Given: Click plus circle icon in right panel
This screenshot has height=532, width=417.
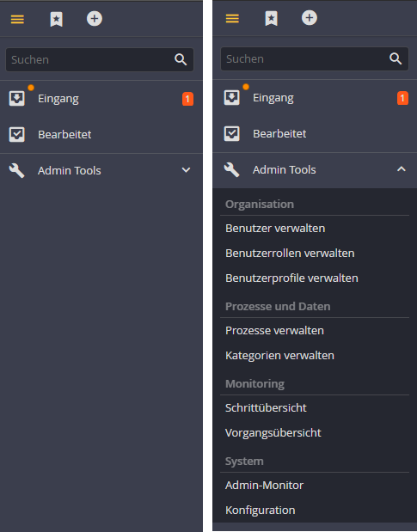Looking at the screenshot, I should 310,18.
